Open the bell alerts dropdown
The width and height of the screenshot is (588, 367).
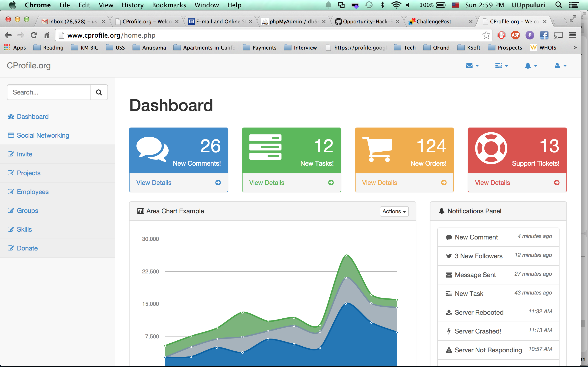pyautogui.click(x=531, y=66)
